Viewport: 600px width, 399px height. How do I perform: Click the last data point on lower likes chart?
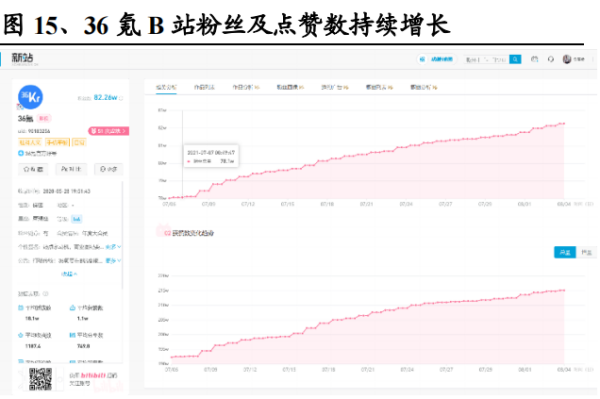click(564, 290)
